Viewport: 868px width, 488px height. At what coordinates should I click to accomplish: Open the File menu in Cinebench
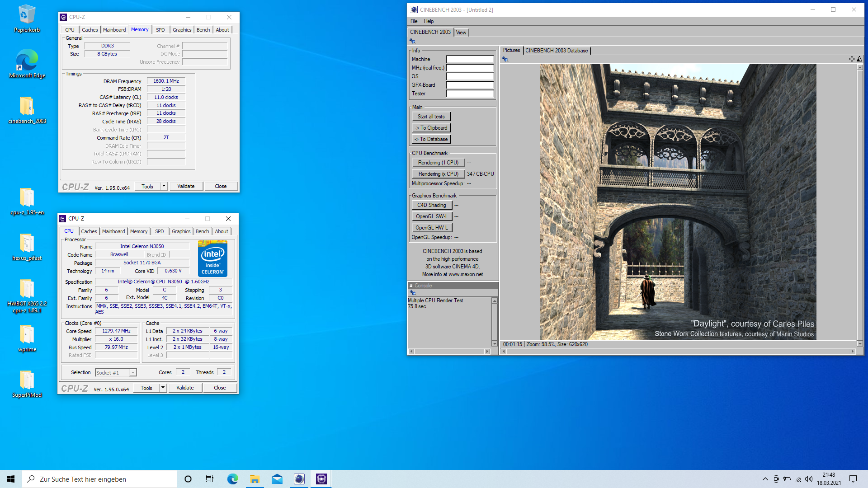click(414, 21)
